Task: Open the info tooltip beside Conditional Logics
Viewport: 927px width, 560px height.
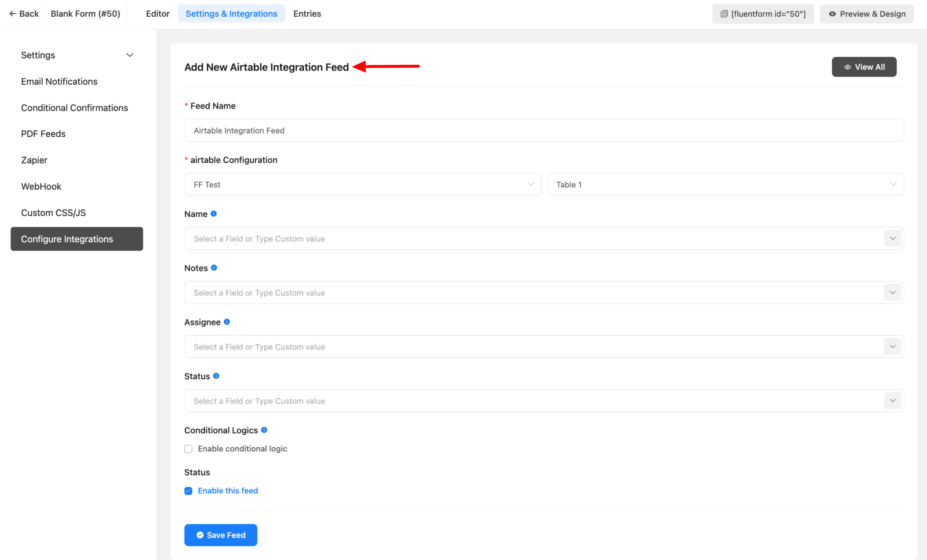Action: [265, 430]
